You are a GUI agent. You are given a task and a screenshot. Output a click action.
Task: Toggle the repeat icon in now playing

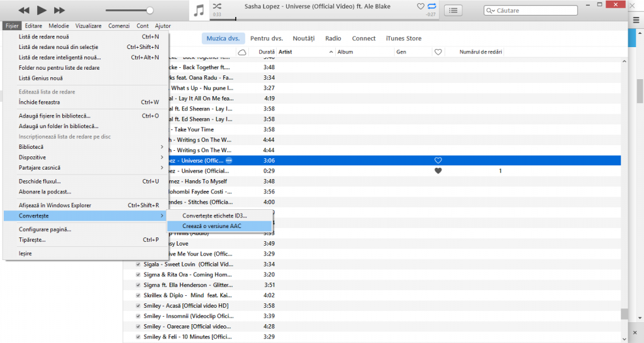431,6
